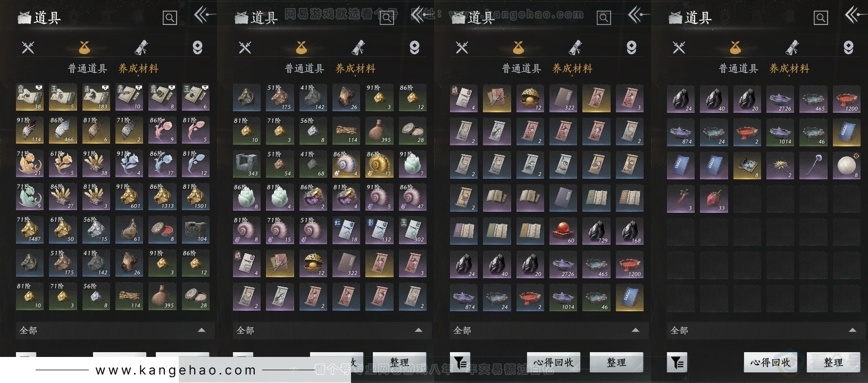Select pouch category icon in fourth panel
The height and width of the screenshot is (383, 868).
click(x=735, y=47)
